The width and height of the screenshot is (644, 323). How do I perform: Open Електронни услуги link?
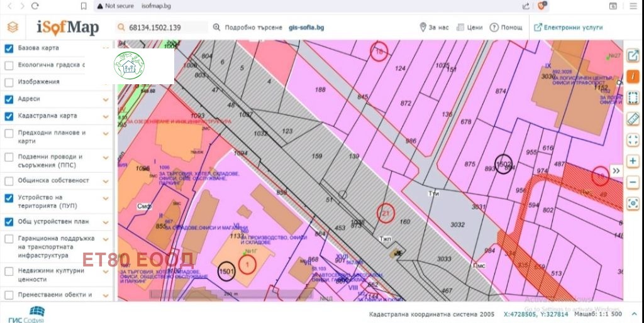click(568, 28)
